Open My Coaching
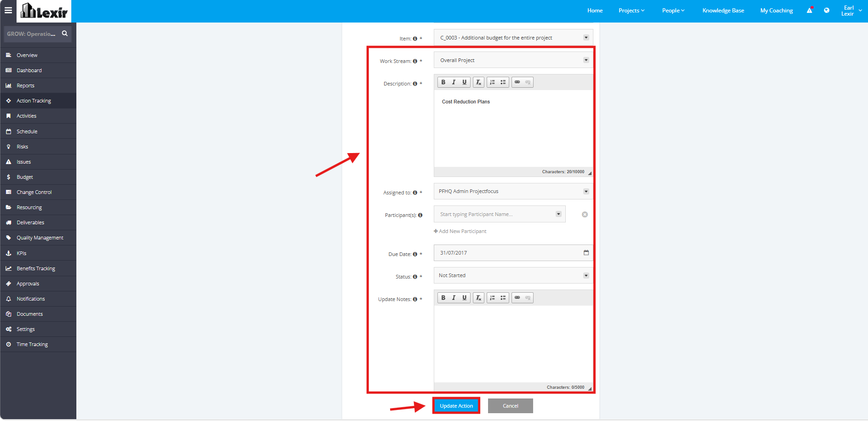868x421 pixels. (776, 11)
